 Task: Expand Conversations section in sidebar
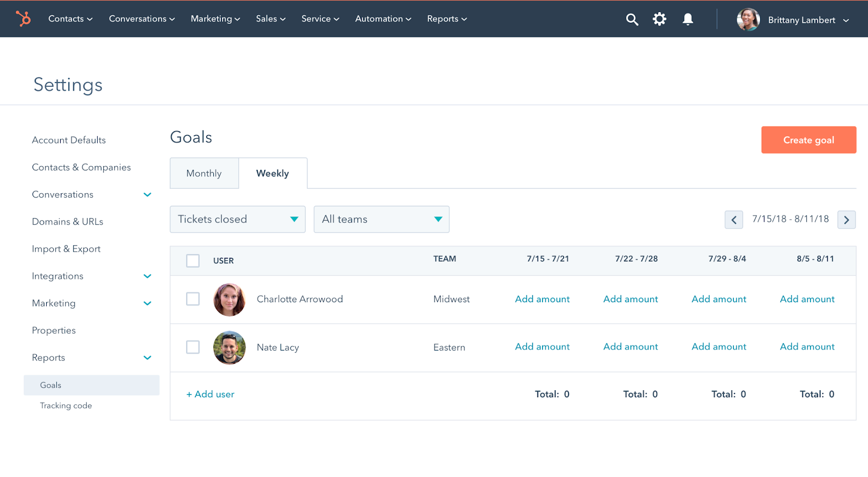(x=147, y=194)
